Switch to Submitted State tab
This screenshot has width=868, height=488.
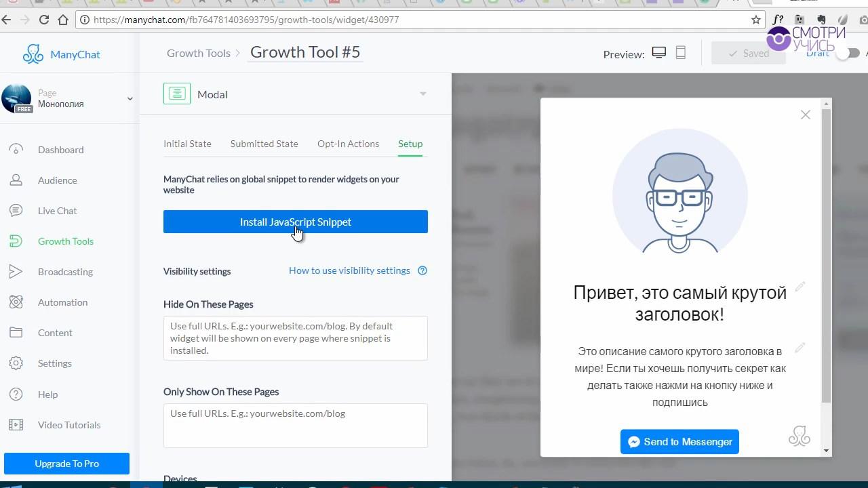[264, 144]
